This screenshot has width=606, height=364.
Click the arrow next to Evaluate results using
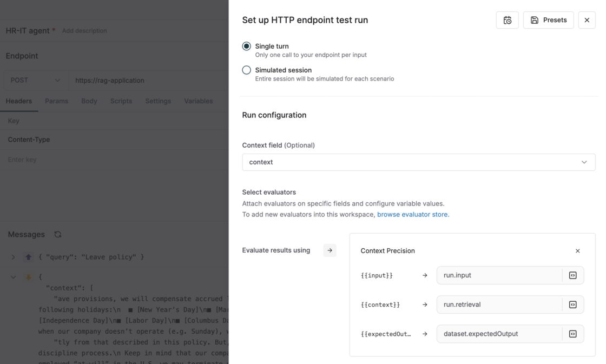(330, 250)
